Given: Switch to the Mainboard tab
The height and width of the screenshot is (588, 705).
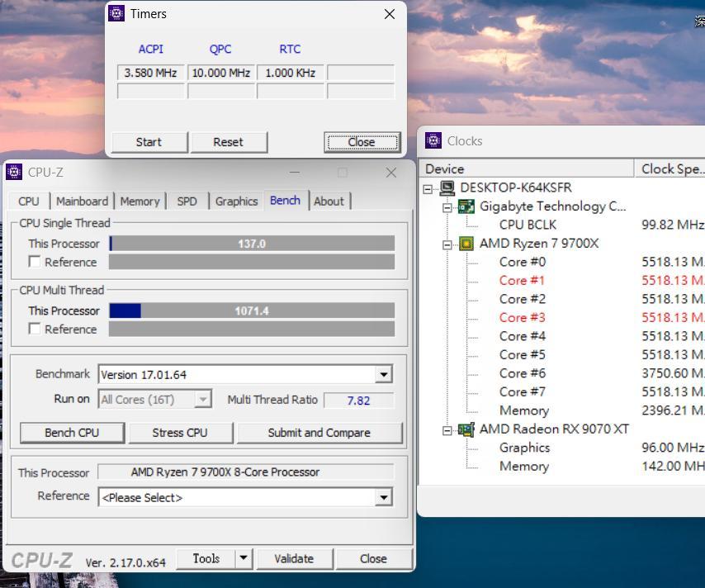Looking at the screenshot, I should coord(82,201).
